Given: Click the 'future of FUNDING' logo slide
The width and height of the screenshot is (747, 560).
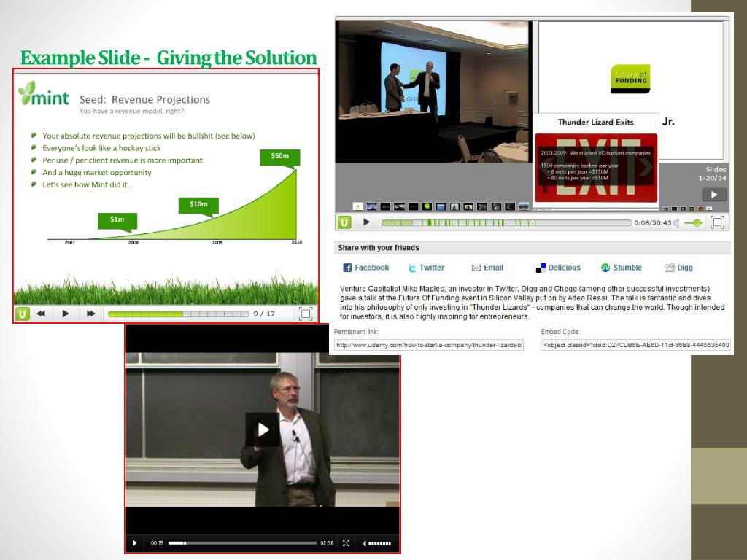Looking at the screenshot, I should tap(630, 79).
